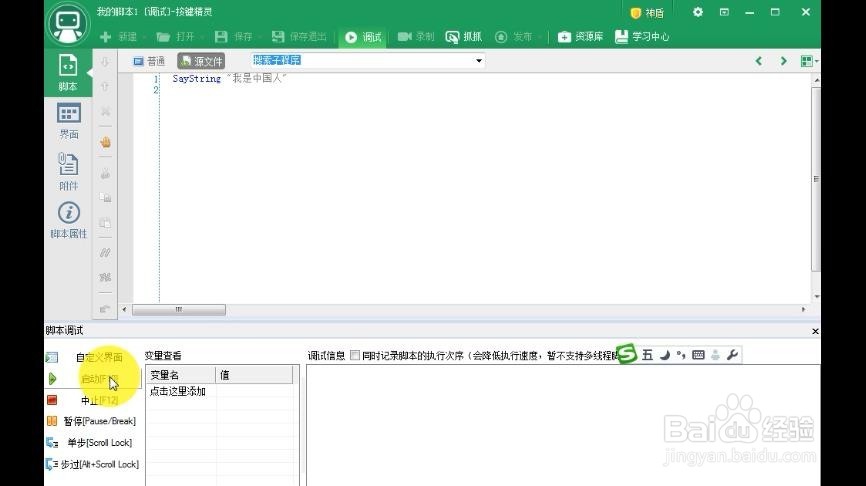Screen dimensions: 866x486
Task: Open the 抓抓 capture tool
Action: coord(463,37)
